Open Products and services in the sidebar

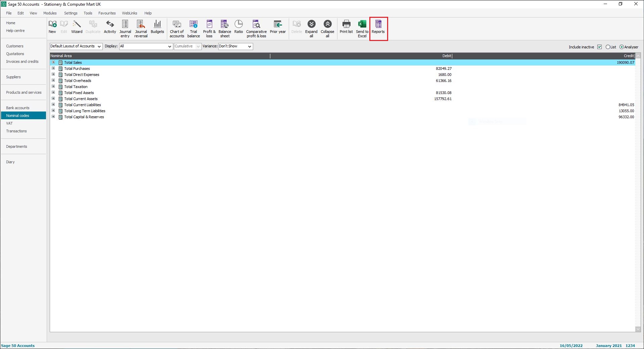(x=24, y=92)
